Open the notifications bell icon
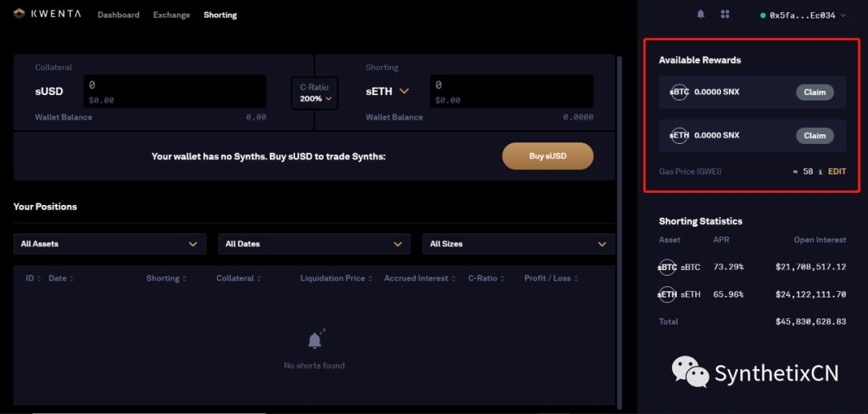Viewport: 868px width, 414px height. pyautogui.click(x=700, y=14)
